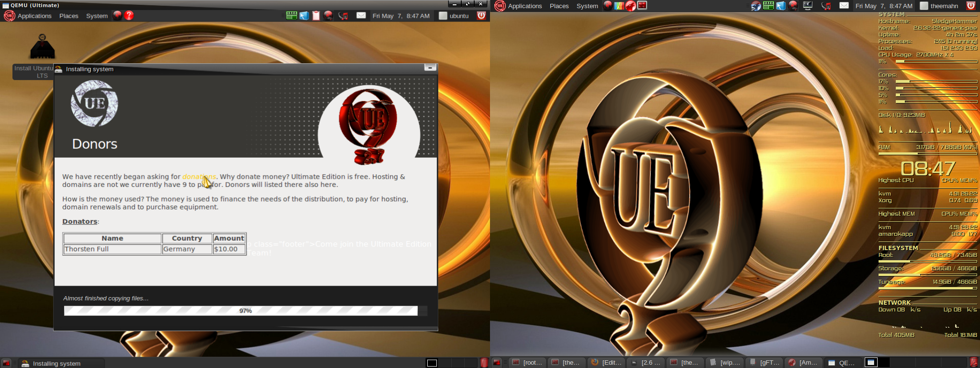Click trash icon on host bottom panel

point(973,362)
